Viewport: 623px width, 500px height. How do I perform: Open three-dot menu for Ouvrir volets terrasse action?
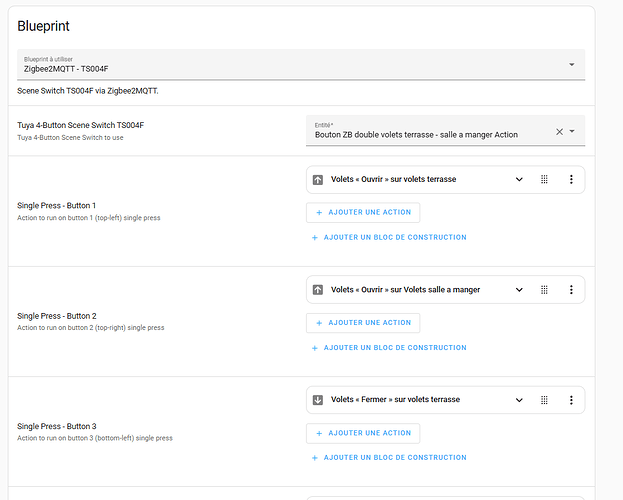pyautogui.click(x=571, y=180)
